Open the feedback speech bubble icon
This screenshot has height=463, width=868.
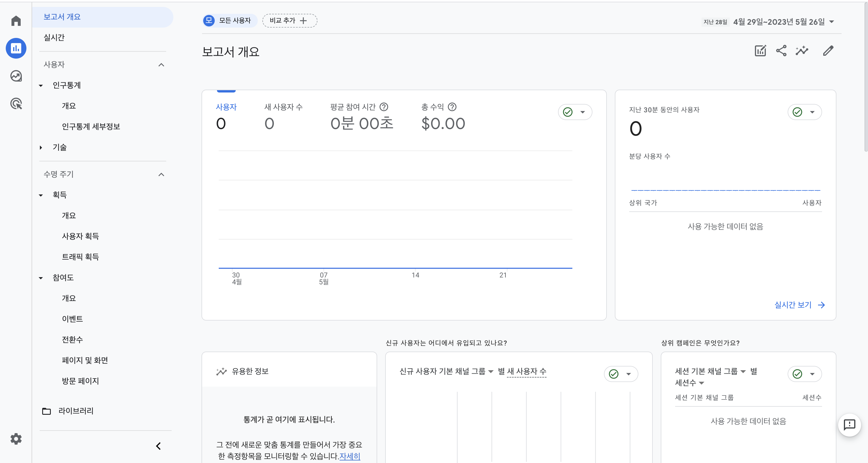pos(849,425)
